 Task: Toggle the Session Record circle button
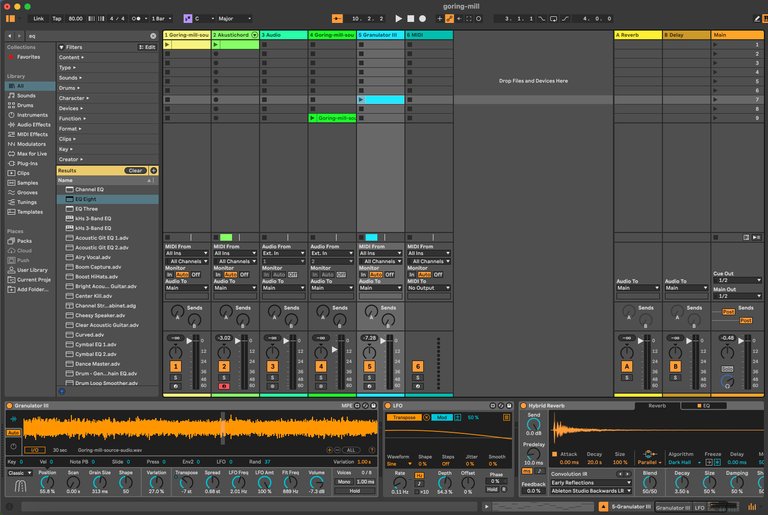click(x=479, y=19)
